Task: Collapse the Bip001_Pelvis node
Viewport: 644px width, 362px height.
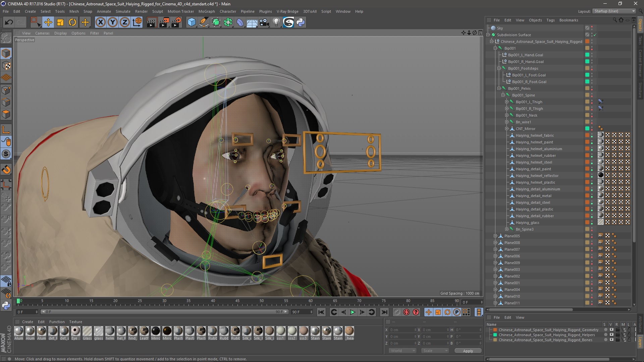Action: (499, 88)
